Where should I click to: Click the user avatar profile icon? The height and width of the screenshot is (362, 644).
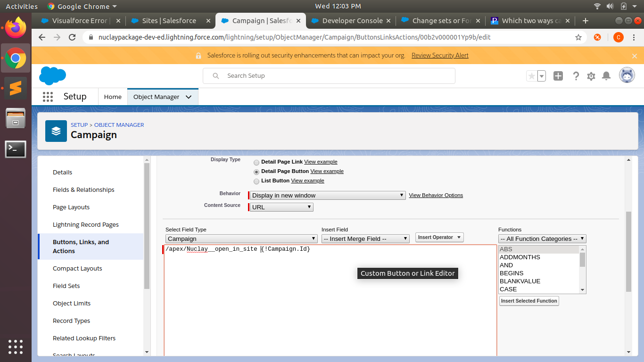(627, 75)
